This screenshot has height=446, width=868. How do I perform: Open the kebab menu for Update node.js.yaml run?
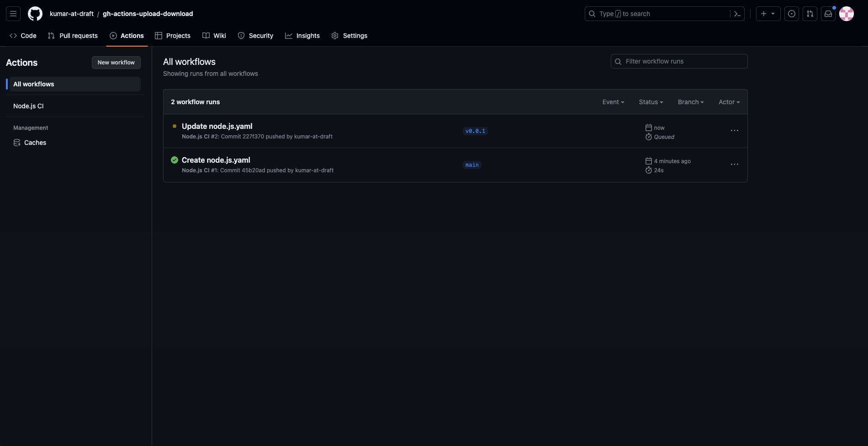(734, 131)
